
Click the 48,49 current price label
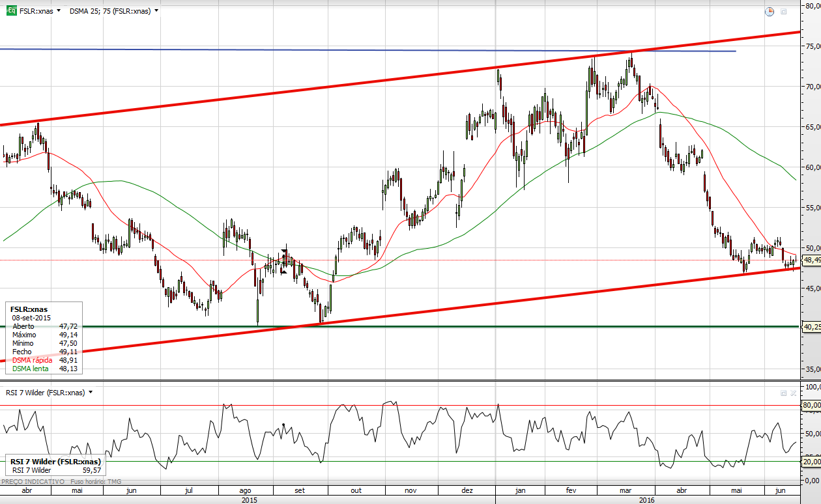pyautogui.click(x=811, y=260)
